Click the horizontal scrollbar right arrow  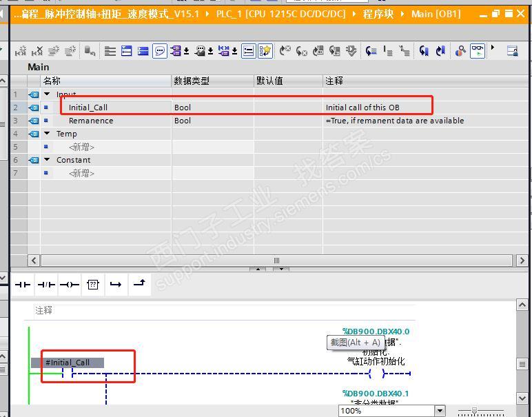coord(522,261)
